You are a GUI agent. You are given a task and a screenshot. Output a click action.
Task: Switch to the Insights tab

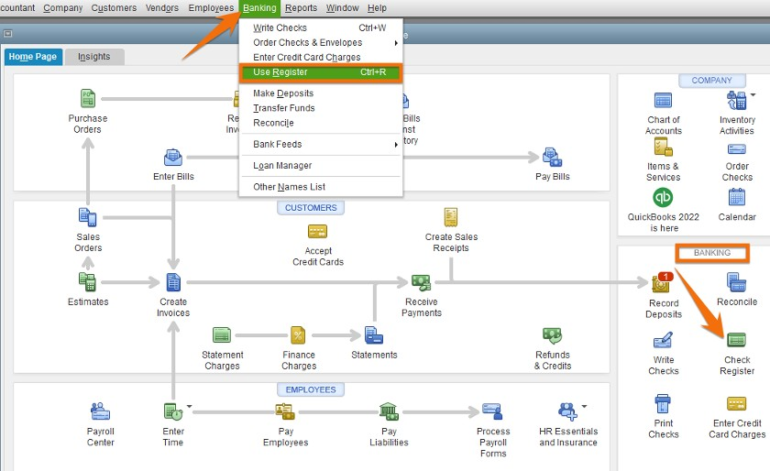point(94,56)
